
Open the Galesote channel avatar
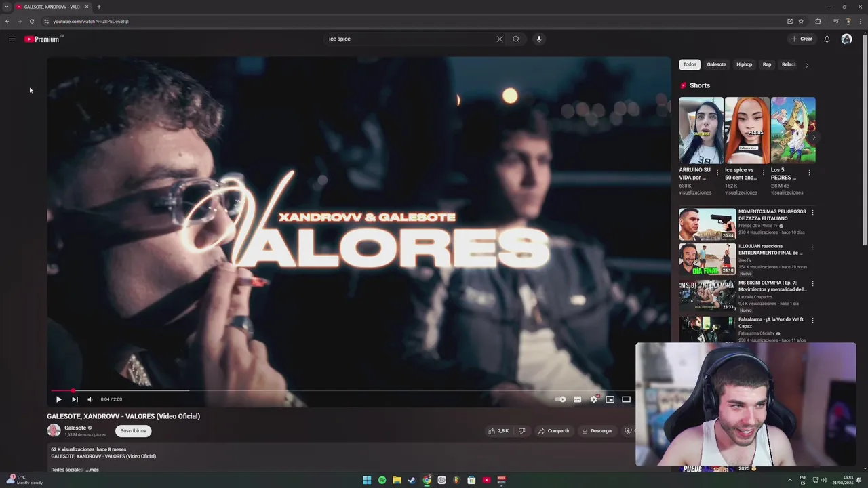(54, 430)
